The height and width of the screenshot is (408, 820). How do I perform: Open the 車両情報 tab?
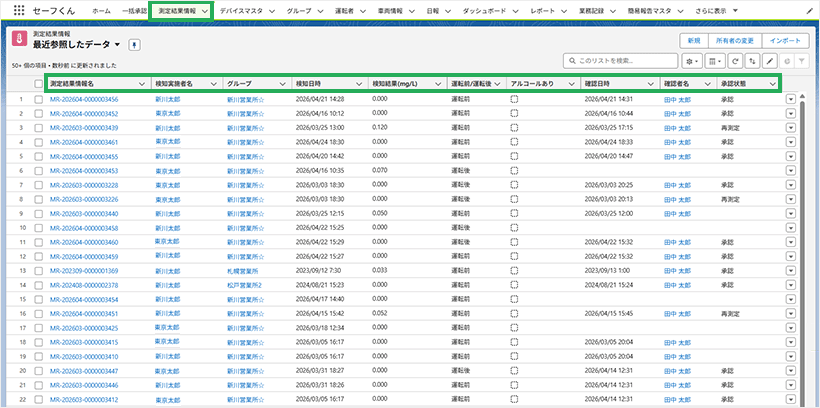(390, 10)
